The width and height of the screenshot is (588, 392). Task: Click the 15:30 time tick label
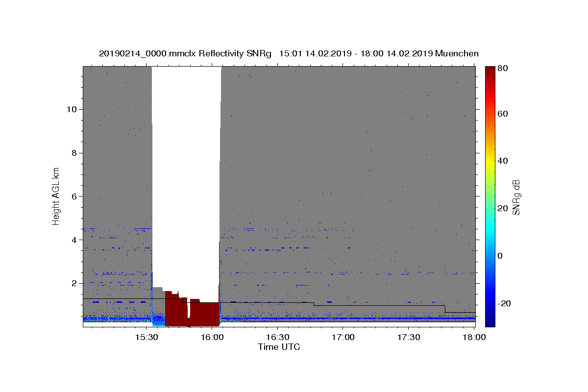[x=147, y=337]
